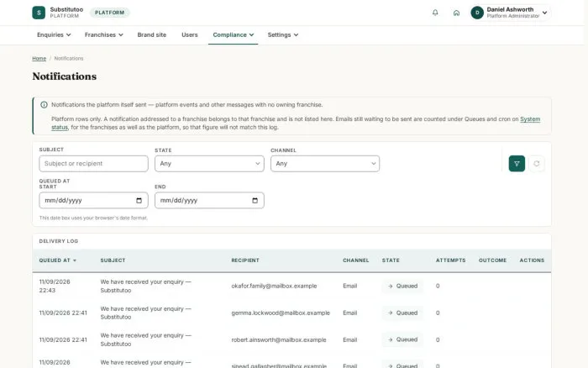Image resolution: width=588 pixels, height=368 pixels.
Task: Click the attempts value in the robert.ainsworth row
Action: click(x=438, y=340)
